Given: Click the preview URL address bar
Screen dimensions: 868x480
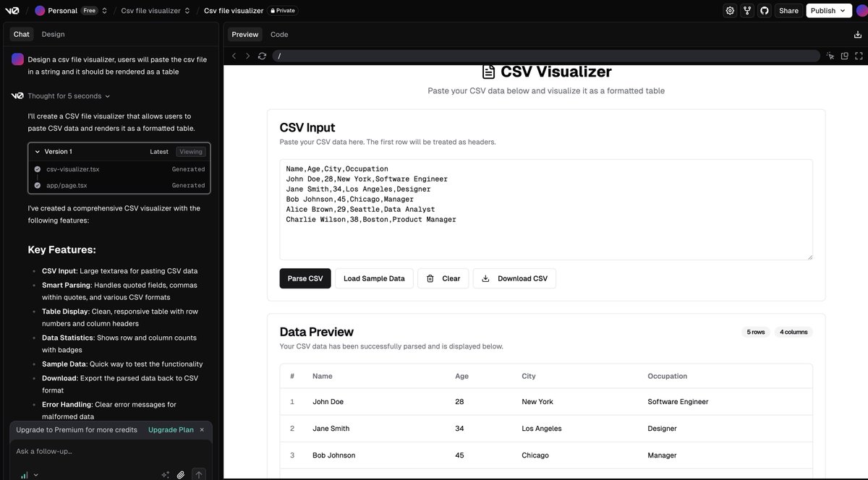Looking at the screenshot, I should (x=546, y=56).
